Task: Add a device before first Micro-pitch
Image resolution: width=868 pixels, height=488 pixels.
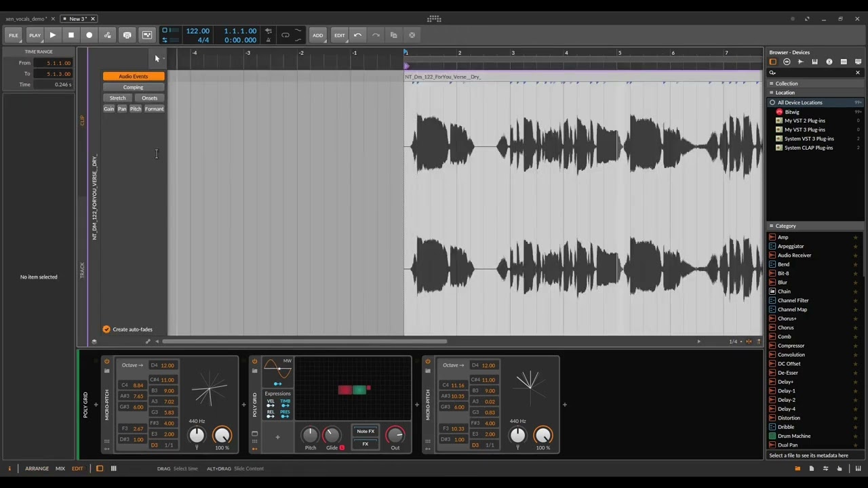Action: [96, 405]
